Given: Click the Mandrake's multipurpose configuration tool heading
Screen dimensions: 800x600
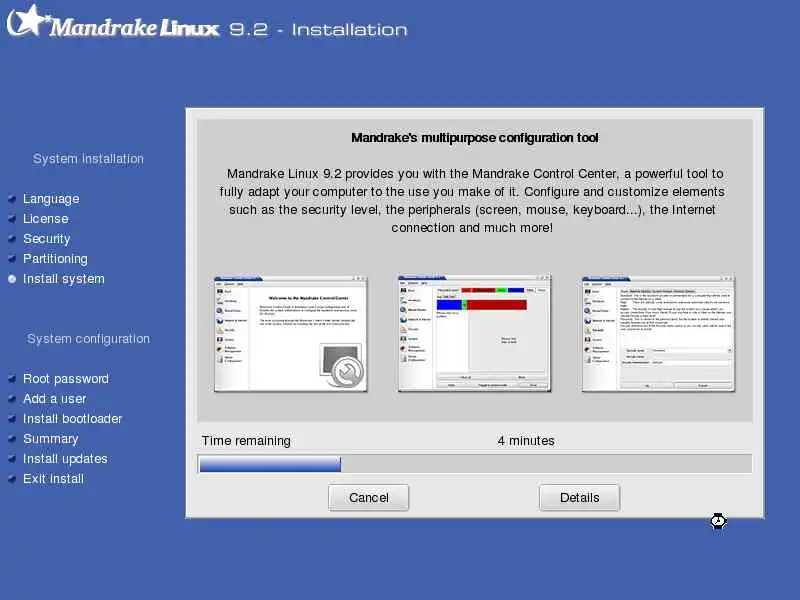Looking at the screenshot, I should tap(474, 138).
